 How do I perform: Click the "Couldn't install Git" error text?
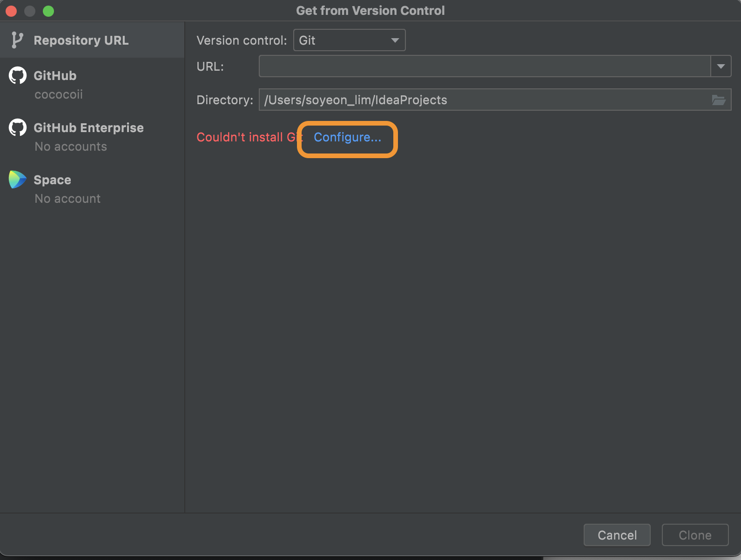point(249,137)
